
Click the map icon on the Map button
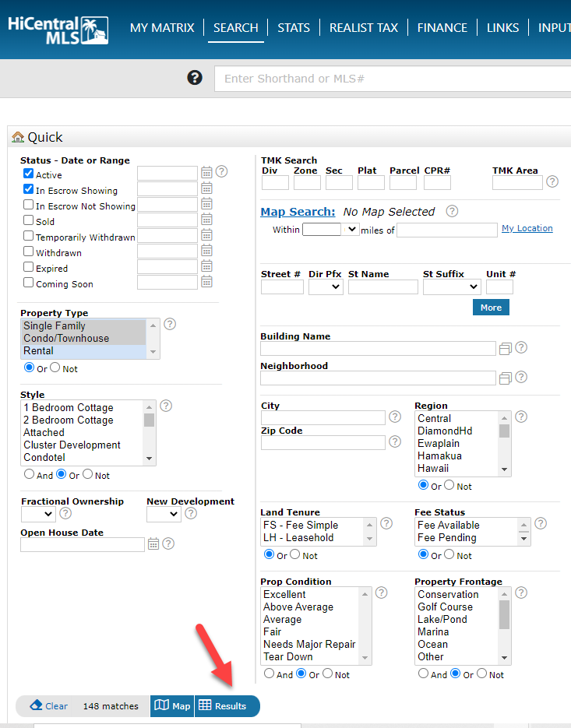161,705
